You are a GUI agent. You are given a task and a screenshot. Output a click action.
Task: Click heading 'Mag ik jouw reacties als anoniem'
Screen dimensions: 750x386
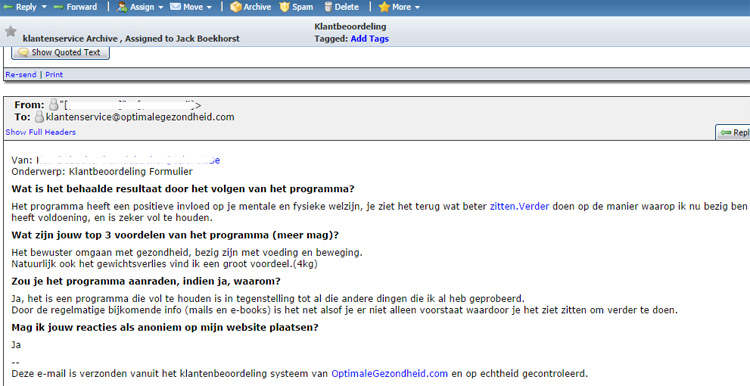tap(165, 328)
